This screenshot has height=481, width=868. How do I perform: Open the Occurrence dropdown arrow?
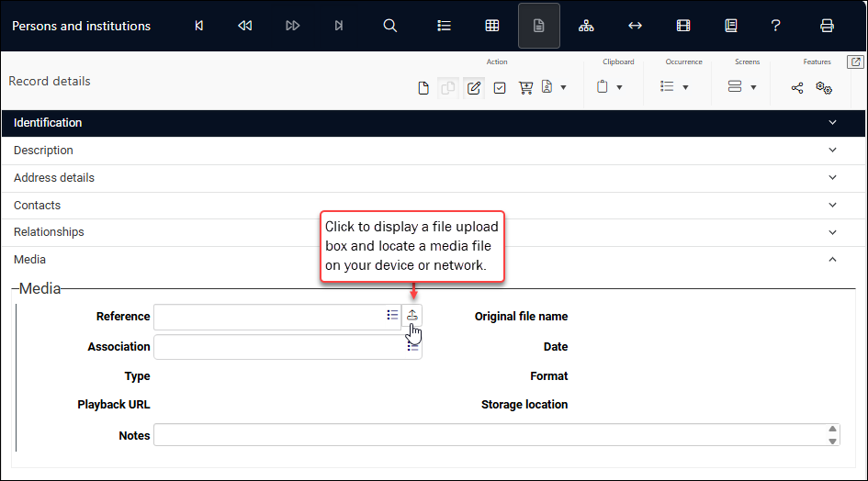[685, 87]
